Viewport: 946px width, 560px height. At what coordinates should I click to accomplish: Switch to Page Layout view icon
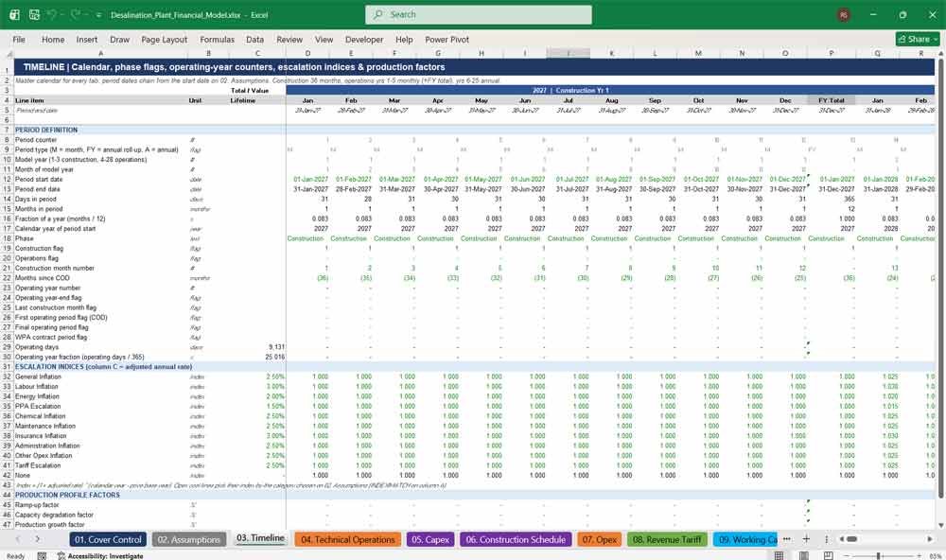point(803,556)
